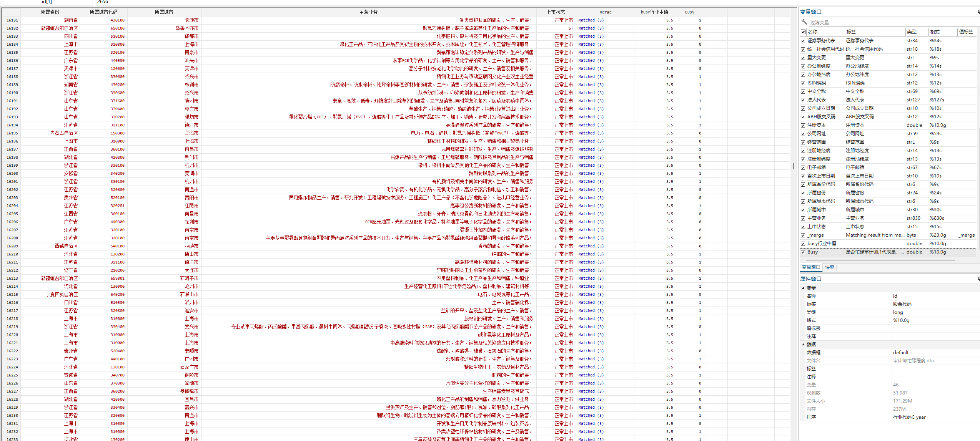Uncheck the Busy variable checkbox
Image resolution: width=980 pixels, height=441 pixels.
(803, 252)
